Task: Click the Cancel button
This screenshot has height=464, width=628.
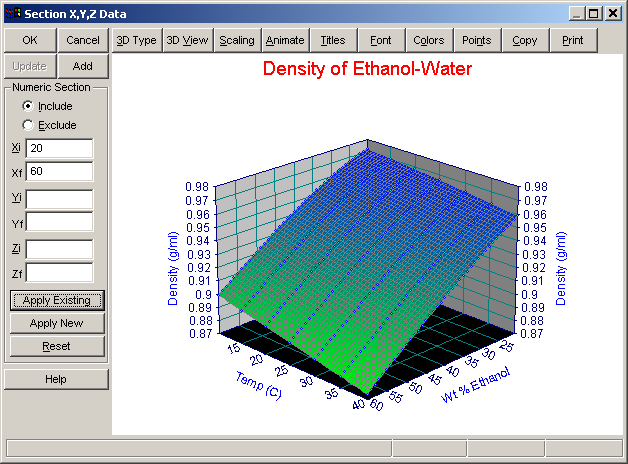Action: point(83,40)
